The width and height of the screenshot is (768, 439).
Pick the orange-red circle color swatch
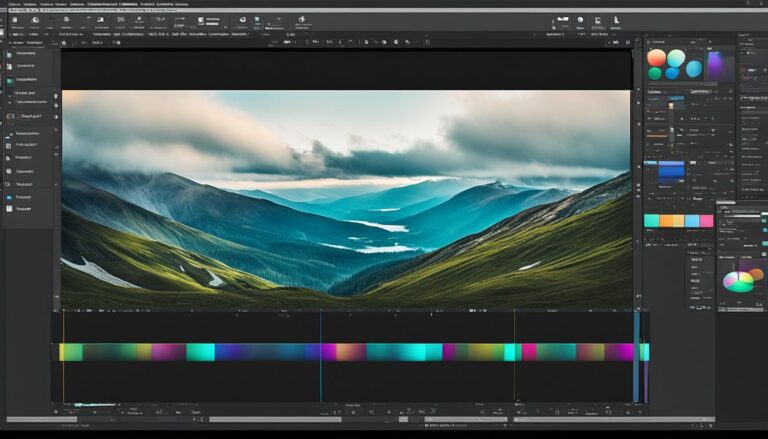(656, 58)
